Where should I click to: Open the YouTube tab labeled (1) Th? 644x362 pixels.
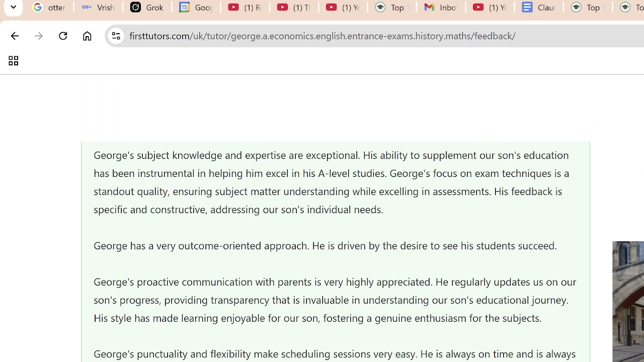click(294, 8)
